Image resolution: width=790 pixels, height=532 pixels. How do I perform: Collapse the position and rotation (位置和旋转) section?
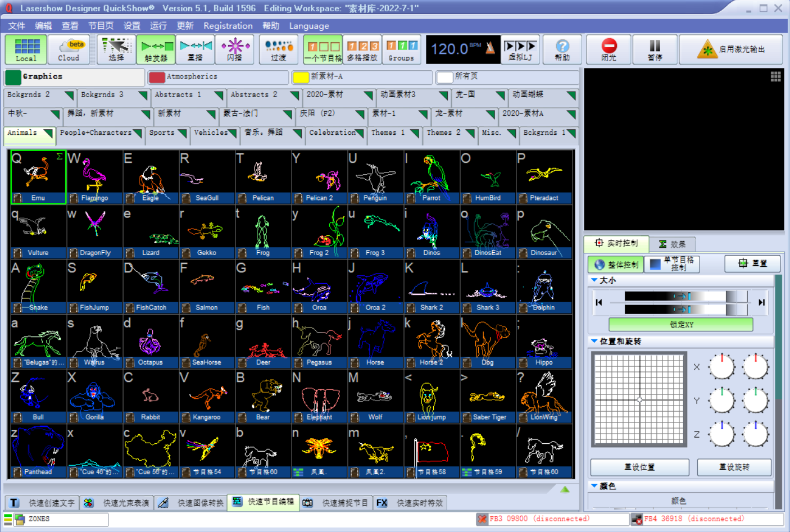point(594,341)
